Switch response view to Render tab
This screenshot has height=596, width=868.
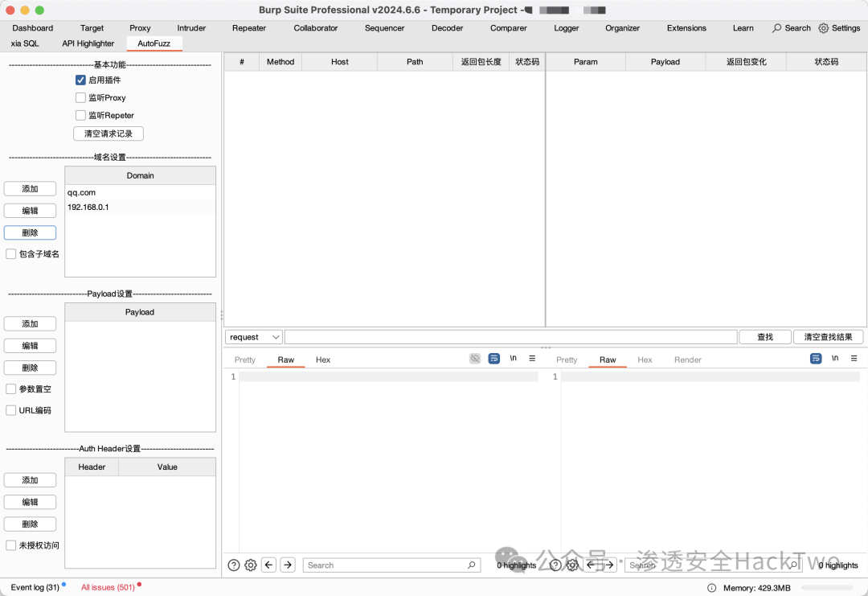(x=687, y=360)
